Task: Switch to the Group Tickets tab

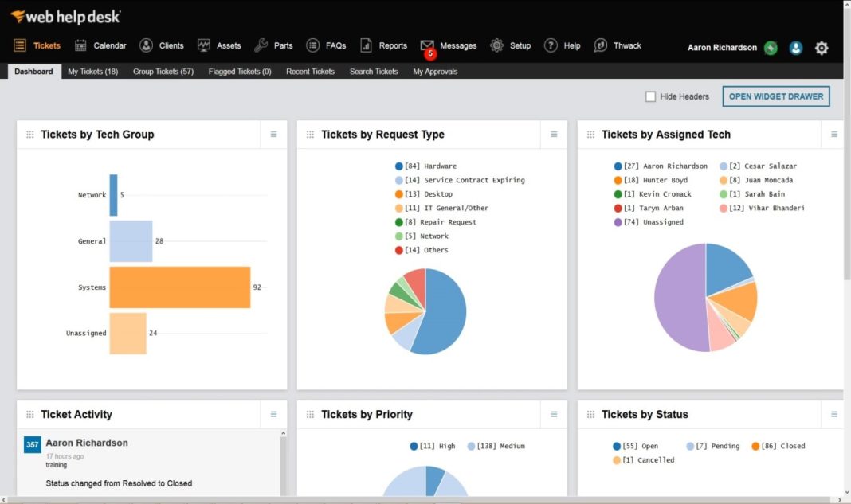Action: coord(163,71)
